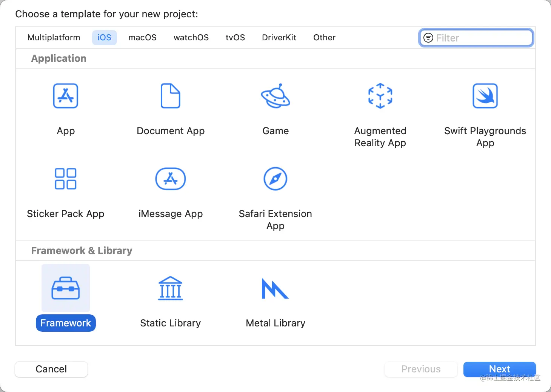Click the filter icon in search field
The width and height of the screenshot is (551, 392).
pos(428,38)
